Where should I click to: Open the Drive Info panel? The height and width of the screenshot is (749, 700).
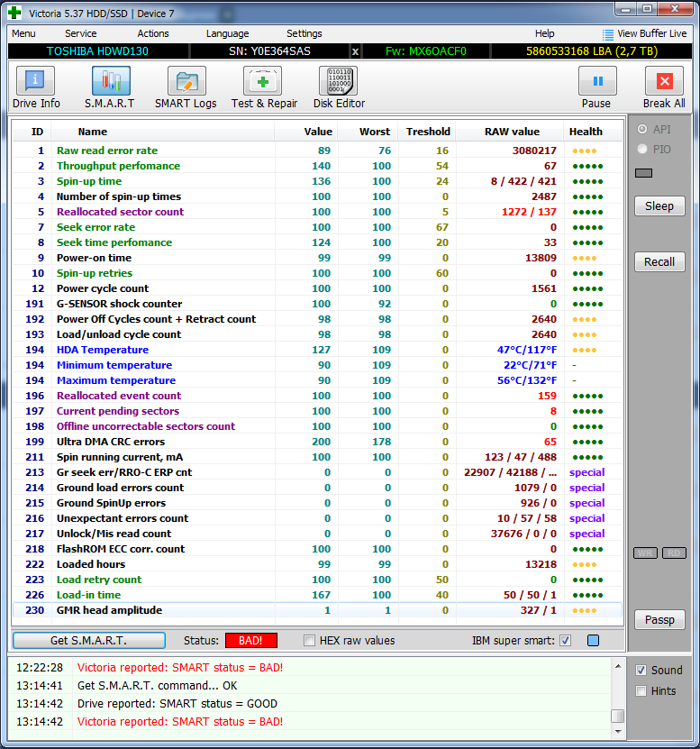pyautogui.click(x=36, y=87)
